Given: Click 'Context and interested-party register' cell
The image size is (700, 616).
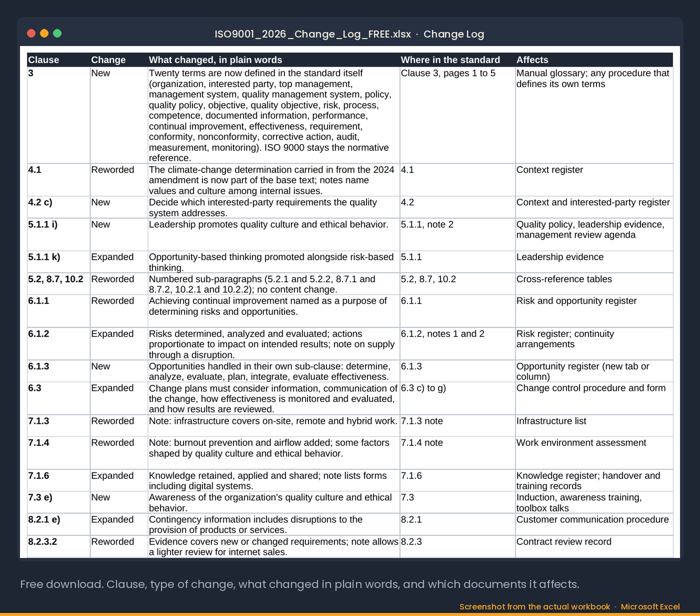Looking at the screenshot, I should point(594,207).
